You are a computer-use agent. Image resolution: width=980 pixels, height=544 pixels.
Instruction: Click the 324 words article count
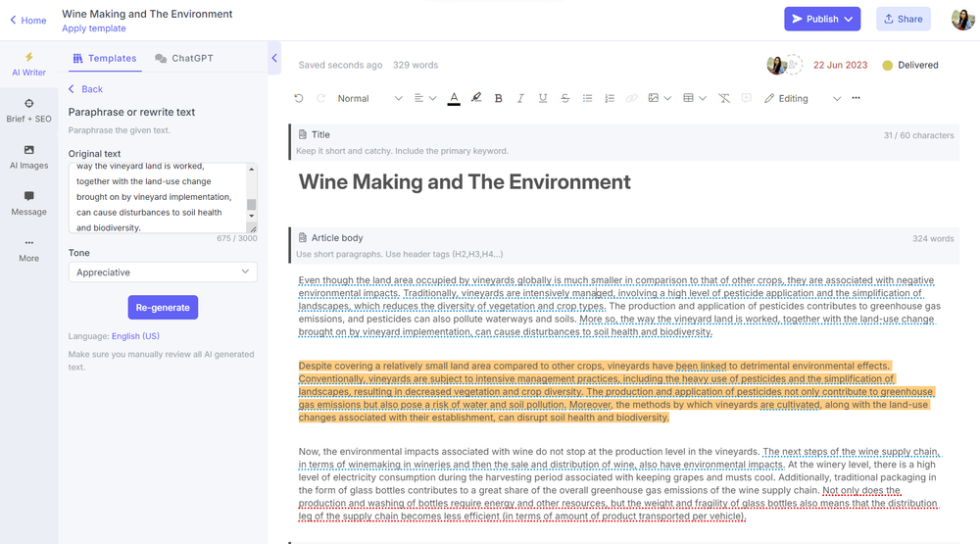point(933,238)
